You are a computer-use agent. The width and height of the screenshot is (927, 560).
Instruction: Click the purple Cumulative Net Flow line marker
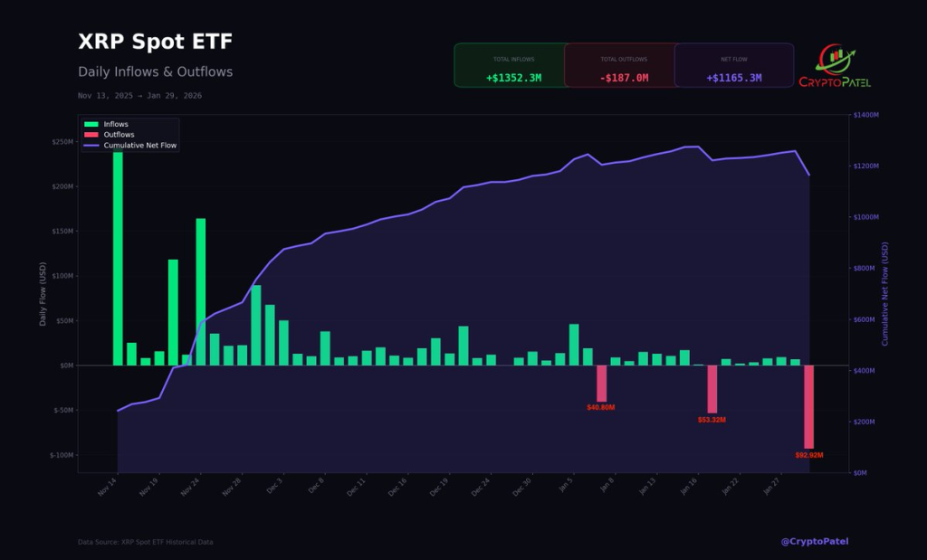coord(91,145)
